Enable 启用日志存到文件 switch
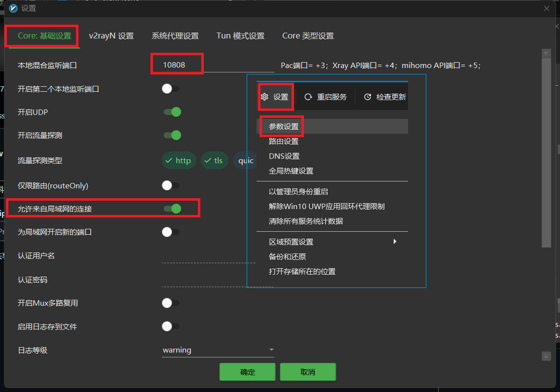560x392 pixels. [171, 326]
